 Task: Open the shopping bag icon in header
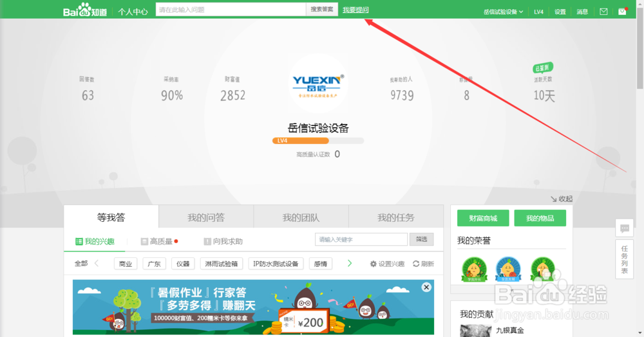coord(623,11)
